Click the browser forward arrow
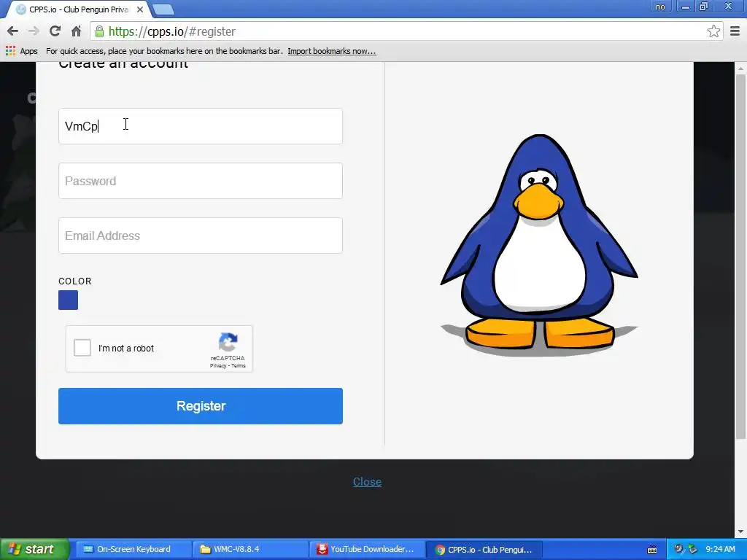Viewport: 747px width, 560px height. click(x=34, y=31)
